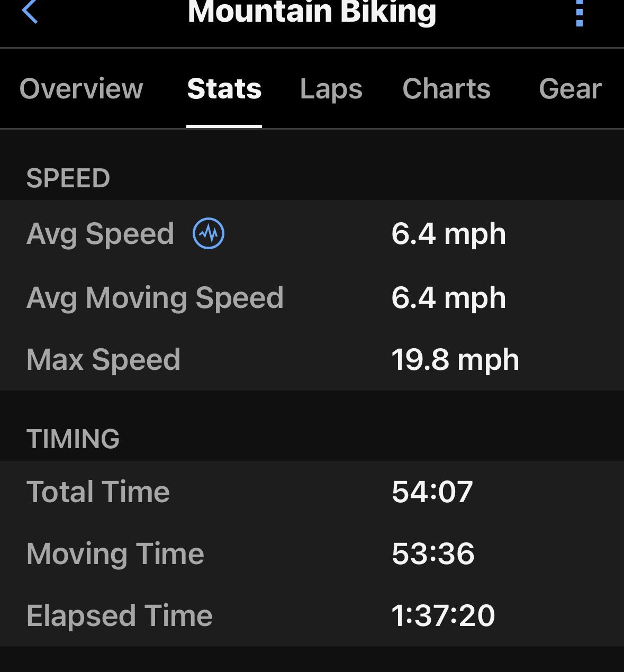Tap the Moving Time row
The image size is (624, 672).
[312, 554]
